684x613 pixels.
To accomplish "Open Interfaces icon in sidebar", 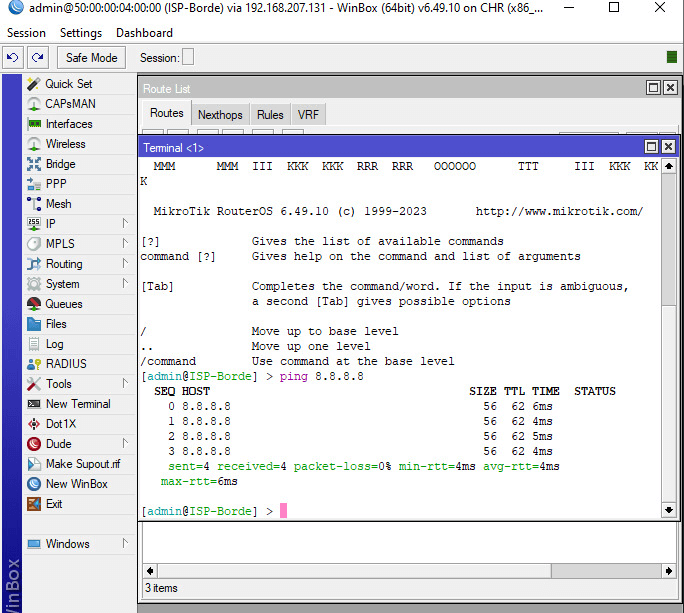I will click(34, 124).
